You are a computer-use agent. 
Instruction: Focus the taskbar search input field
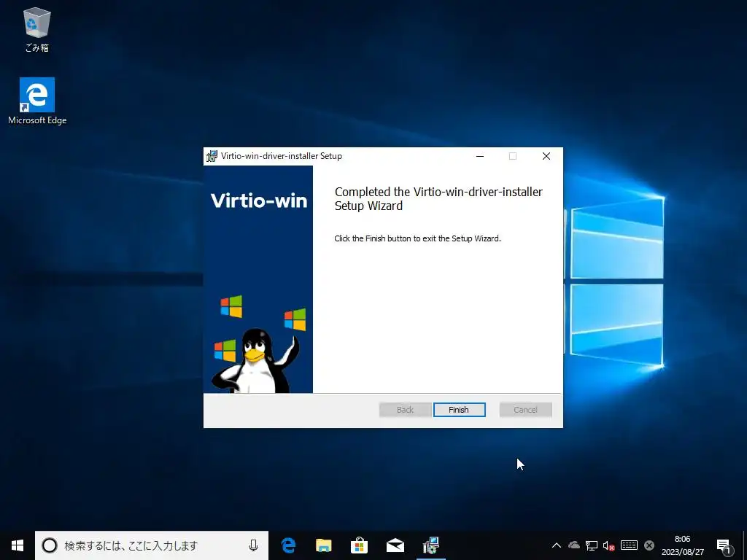[x=152, y=545]
